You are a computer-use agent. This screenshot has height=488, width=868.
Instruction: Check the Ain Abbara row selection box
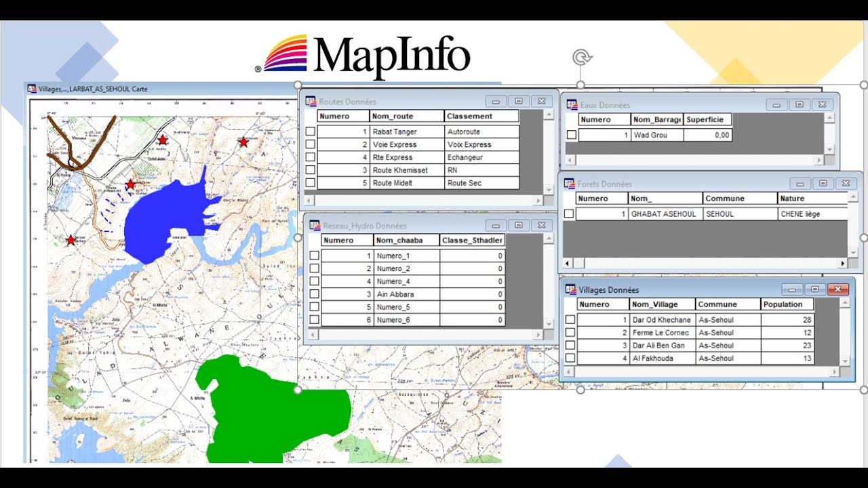pyautogui.click(x=315, y=294)
